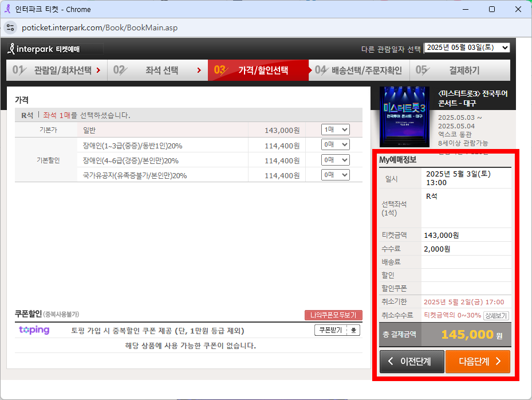Viewport: 532px width, 400px height.
Task: Go to step 01 관람일/회차선택 tab
Action: [57, 70]
